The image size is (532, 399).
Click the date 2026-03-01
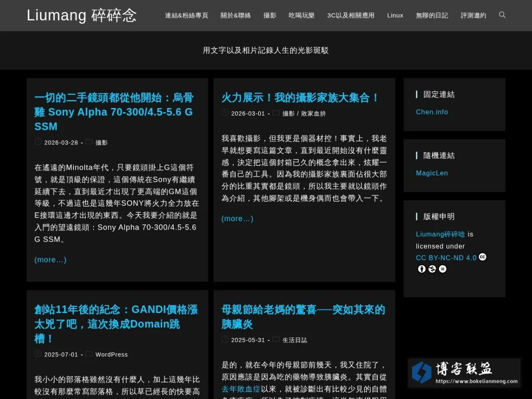[x=248, y=113]
